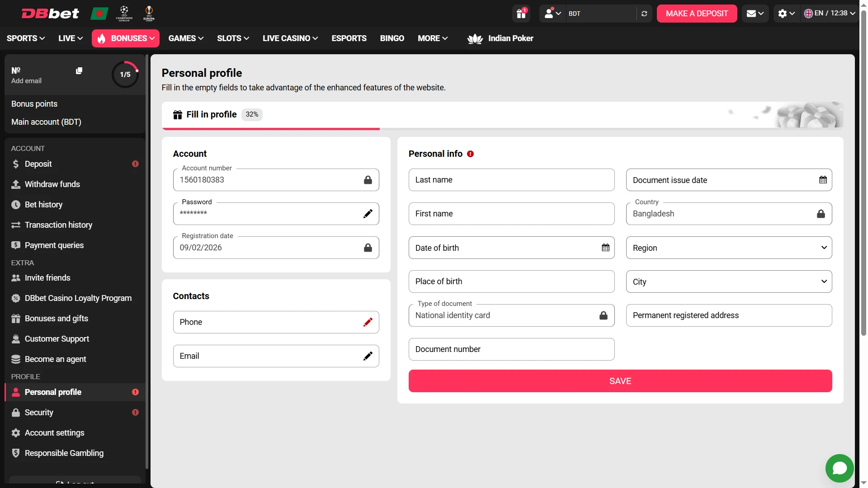Switch to the ESPORTS section
The image size is (868, 488).
click(349, 38)
